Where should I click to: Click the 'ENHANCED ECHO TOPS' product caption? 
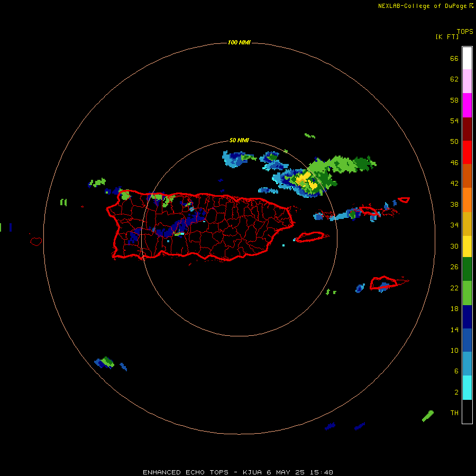186,472
